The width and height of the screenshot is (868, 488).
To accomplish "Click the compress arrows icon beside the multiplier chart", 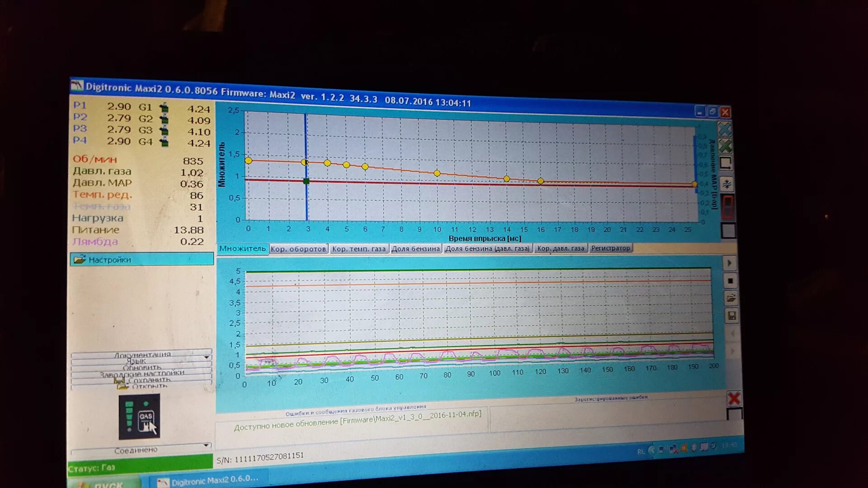I will pyautogui.click(x=726, y=183).
